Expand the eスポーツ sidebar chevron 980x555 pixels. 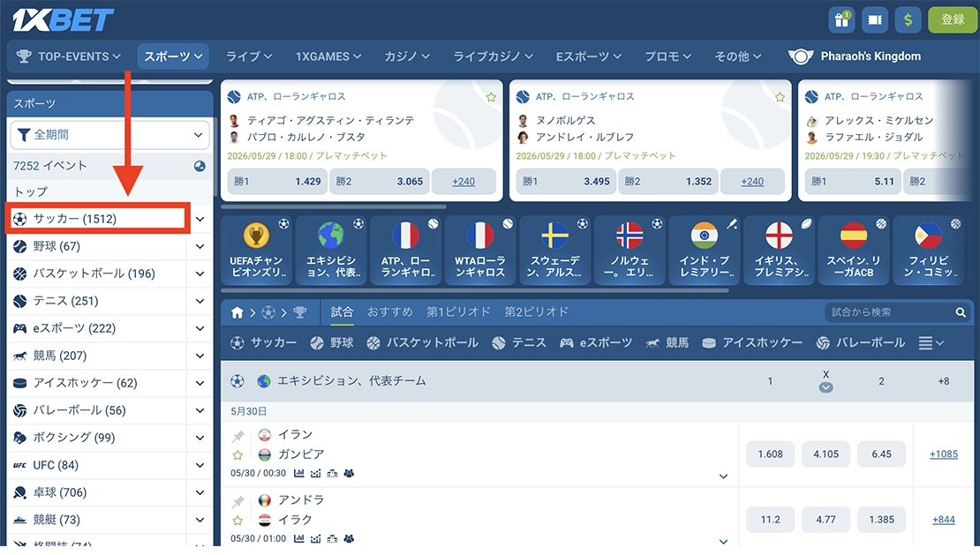[200, 328]
